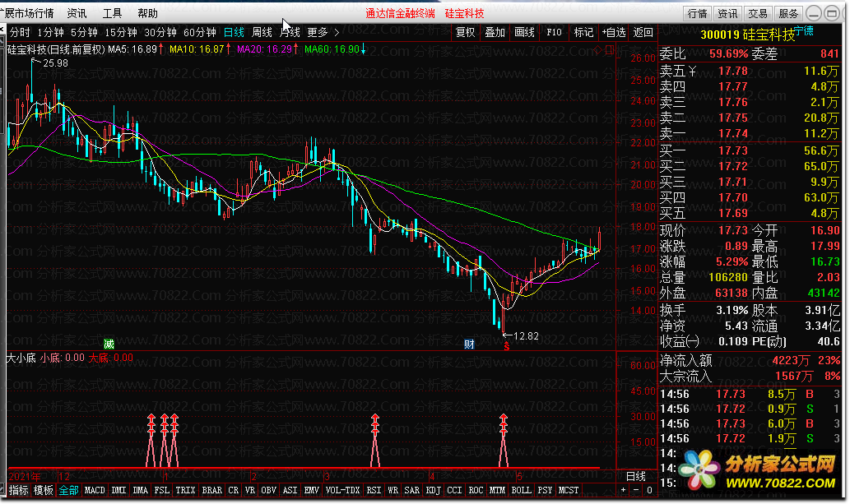Select the WR indicator

pyautogui.click(x=393, y=490)
